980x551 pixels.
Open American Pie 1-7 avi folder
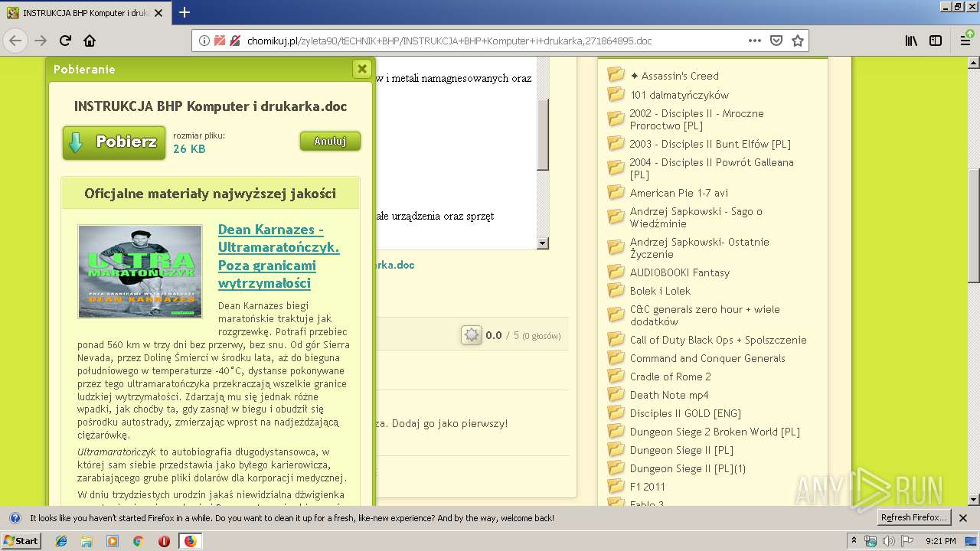(679, 193)
